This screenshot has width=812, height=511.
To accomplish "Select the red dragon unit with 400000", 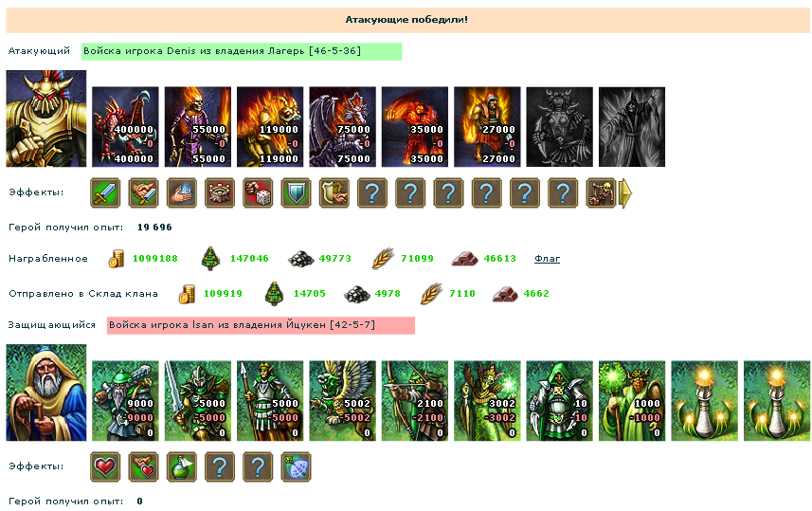I will coord(125,127).
